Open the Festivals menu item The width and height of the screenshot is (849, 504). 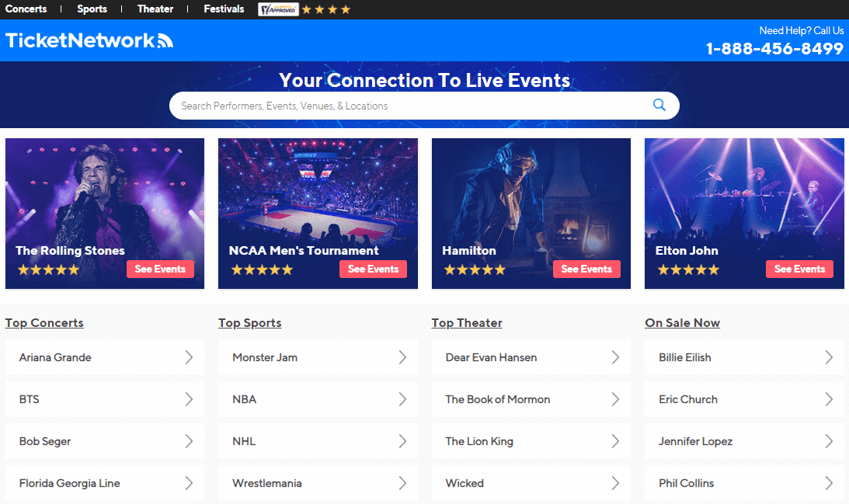click(224, 9)
